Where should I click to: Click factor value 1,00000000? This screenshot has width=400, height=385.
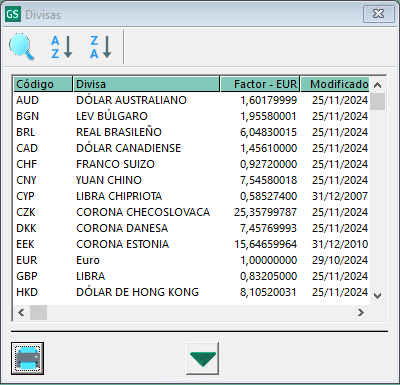coord(268,260)
